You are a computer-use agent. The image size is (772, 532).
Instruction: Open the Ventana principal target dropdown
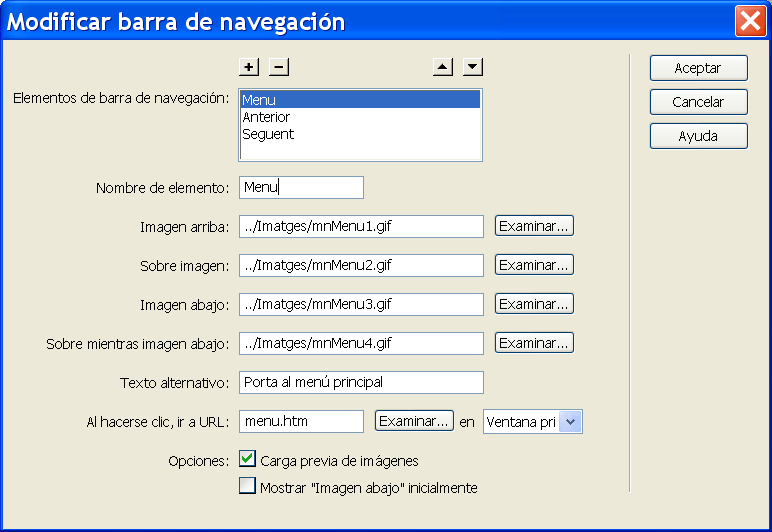pos(570,421)
